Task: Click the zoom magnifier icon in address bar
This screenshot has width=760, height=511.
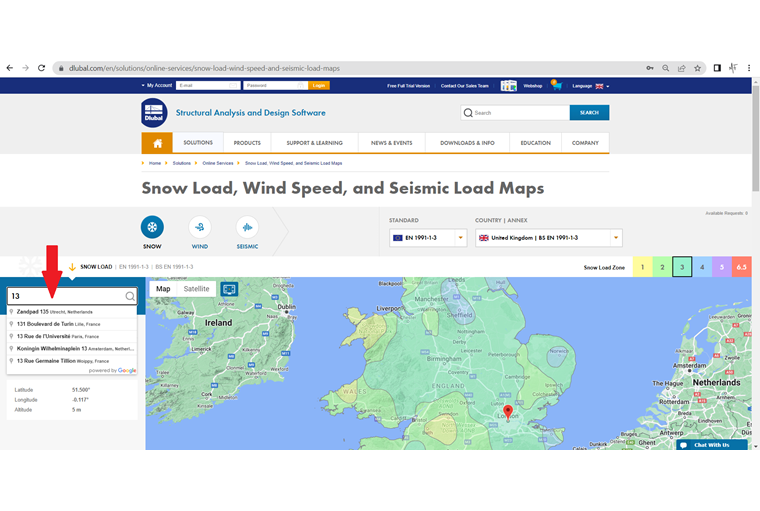Action: [666, 68]
